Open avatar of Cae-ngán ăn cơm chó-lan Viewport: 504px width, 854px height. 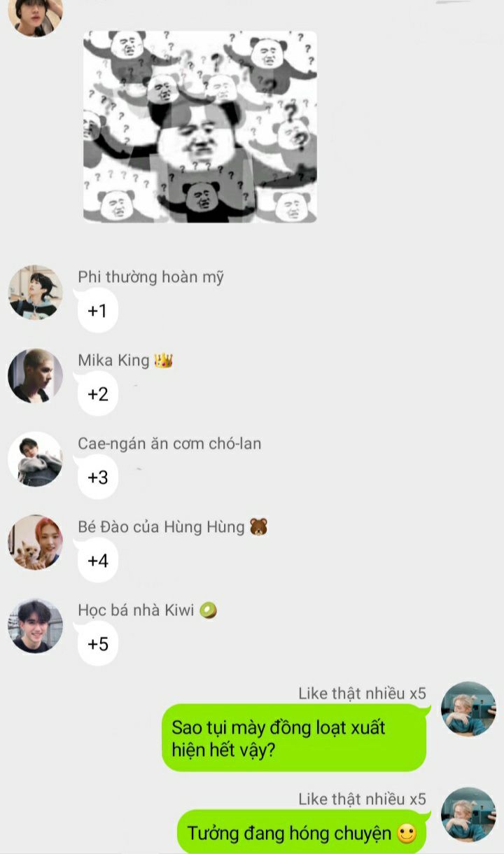click(x=35, y=459)
